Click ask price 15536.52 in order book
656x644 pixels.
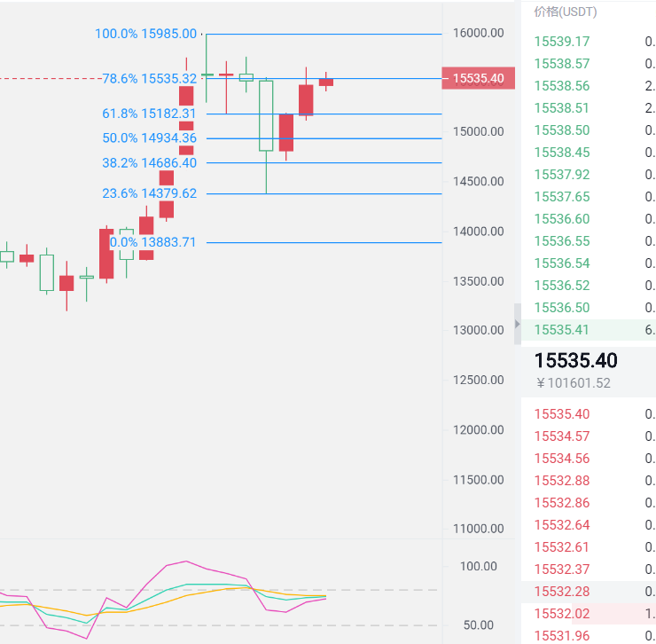[562, 286]
